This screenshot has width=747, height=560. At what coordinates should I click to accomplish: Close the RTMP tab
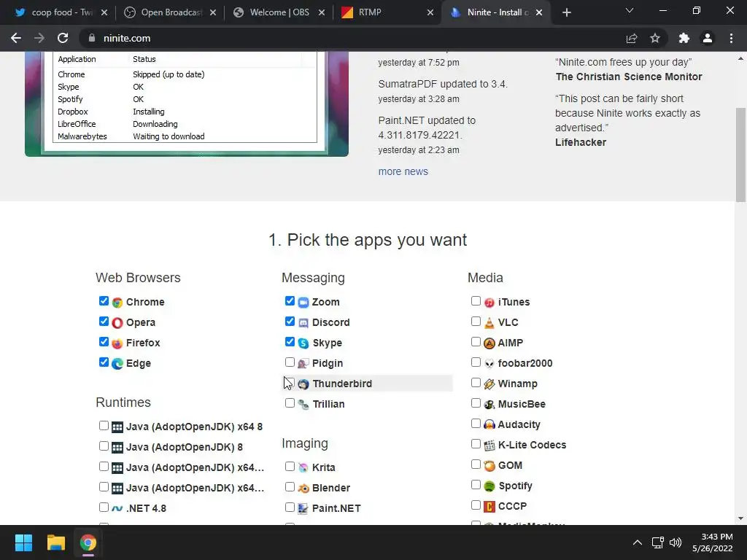(430, 13)
